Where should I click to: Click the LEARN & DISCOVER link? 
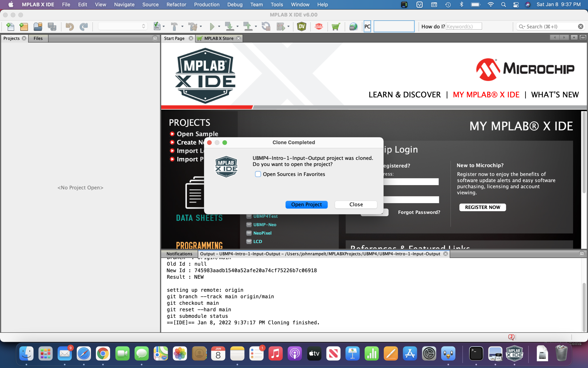coord(405,94)
